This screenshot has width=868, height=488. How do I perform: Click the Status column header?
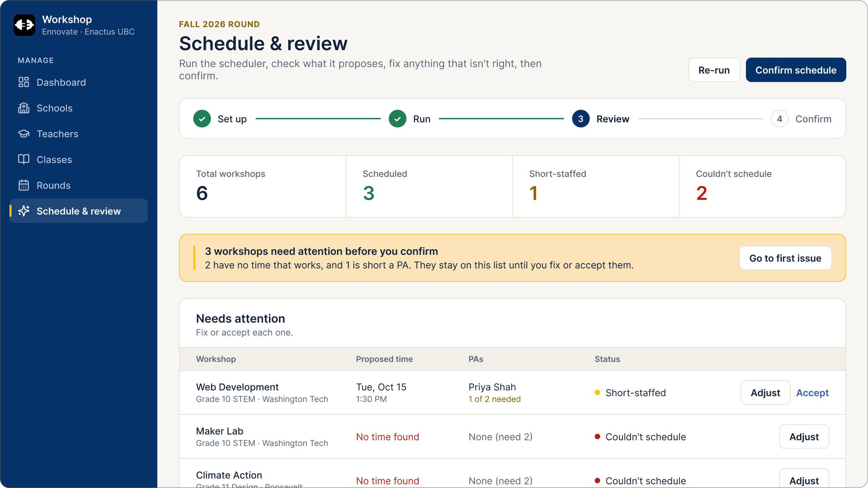607,359
